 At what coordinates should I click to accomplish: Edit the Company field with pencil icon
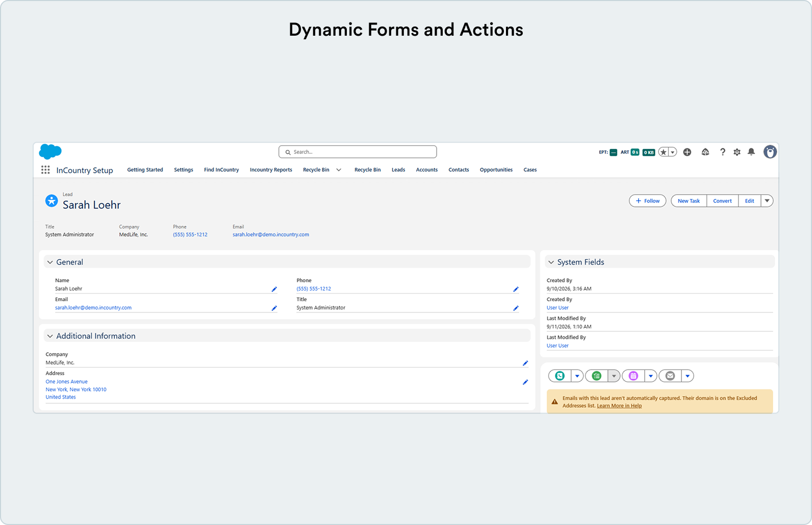[x=525, y=363]
